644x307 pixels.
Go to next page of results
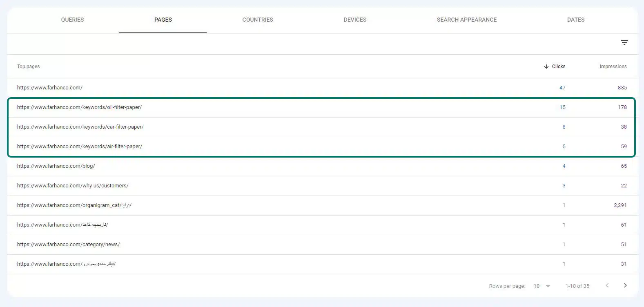tap(625, 285)
